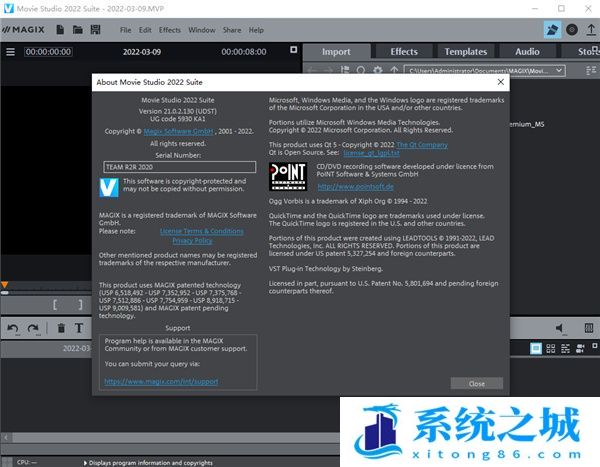Click the Close button in About dialog
The height and width of the screenshot is (467, 600).
[x=477, y=384]
